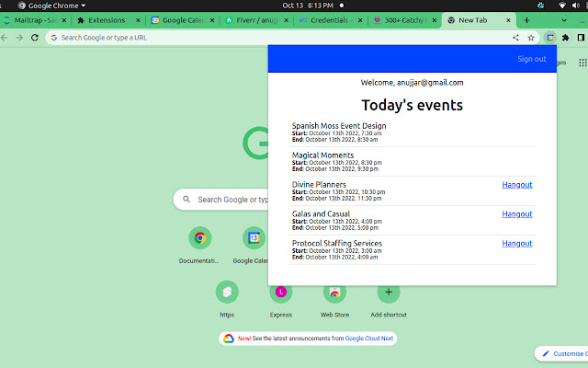Viewport: 588px width, 368px height.
Task: Switch to the Fiverr tab
Action: coord(257,20)
